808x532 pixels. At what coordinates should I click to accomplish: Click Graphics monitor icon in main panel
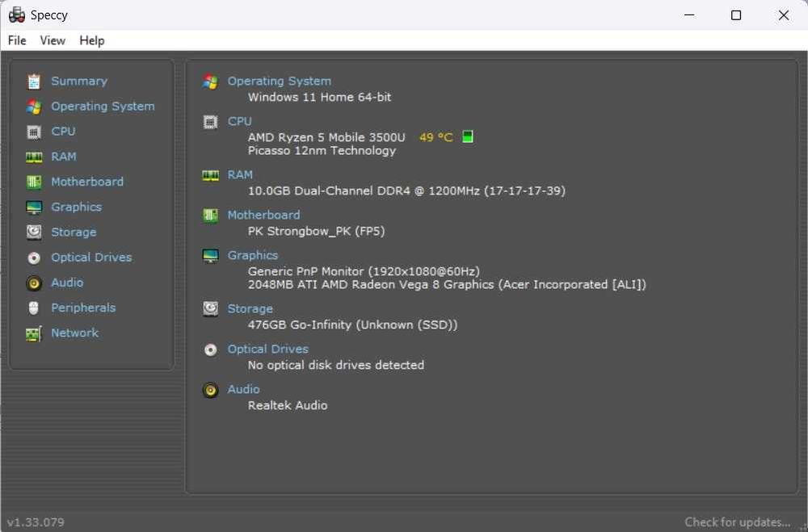210,256
